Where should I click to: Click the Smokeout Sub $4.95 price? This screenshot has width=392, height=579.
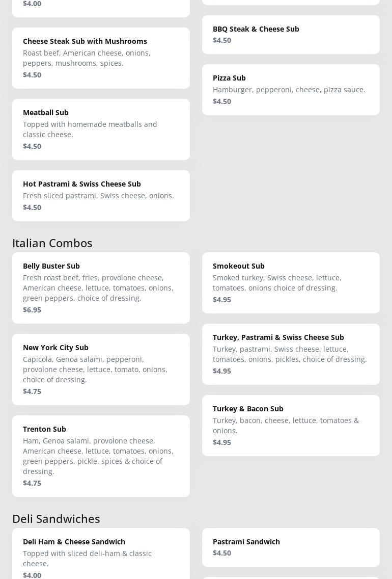222,300
